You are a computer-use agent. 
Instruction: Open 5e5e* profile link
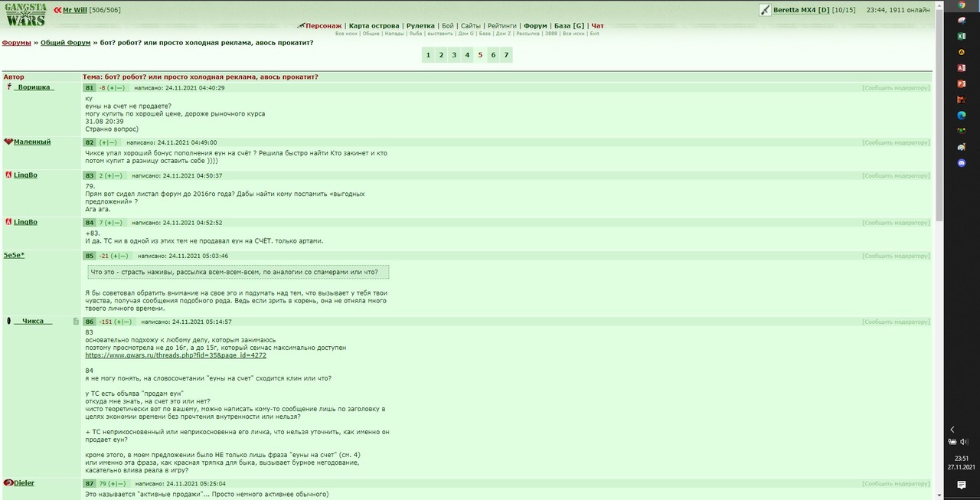click(14, 255)
